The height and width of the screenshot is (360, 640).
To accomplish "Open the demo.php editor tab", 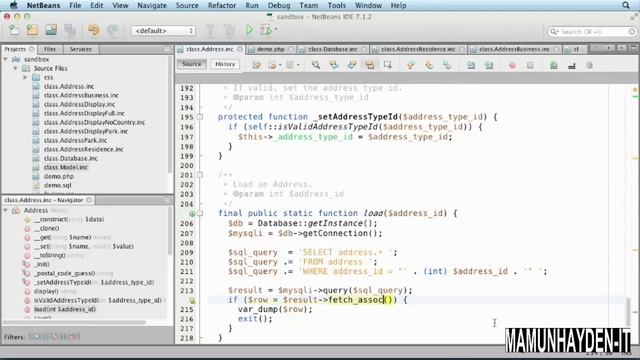I will [x=271, y=49].
